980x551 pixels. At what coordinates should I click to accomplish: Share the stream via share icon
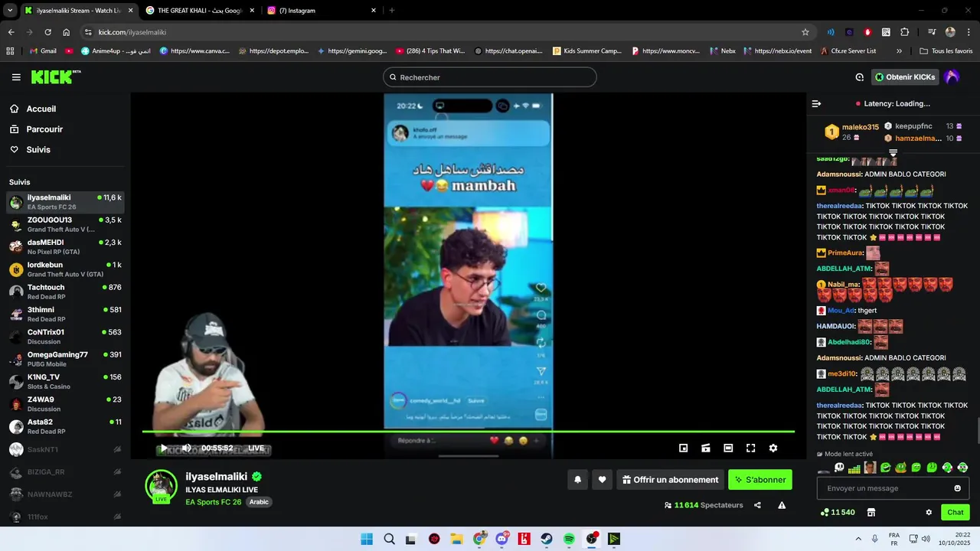[x=757, y=505]
